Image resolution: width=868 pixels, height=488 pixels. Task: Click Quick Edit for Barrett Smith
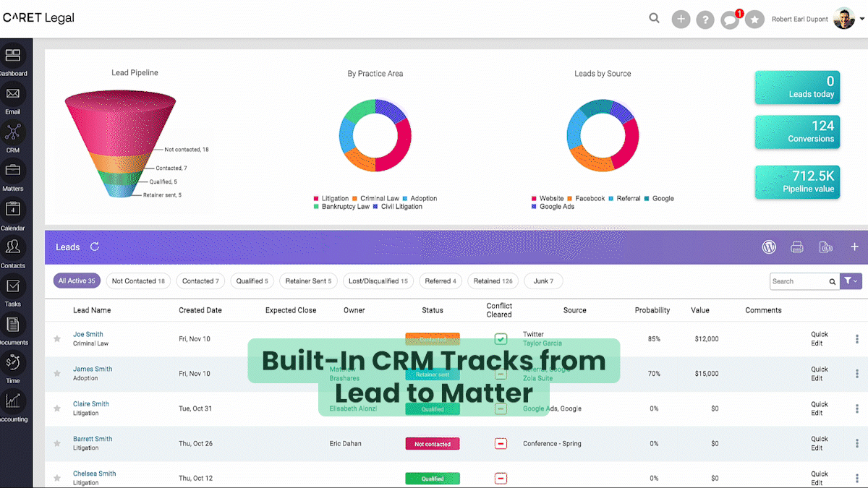(819, 443)
